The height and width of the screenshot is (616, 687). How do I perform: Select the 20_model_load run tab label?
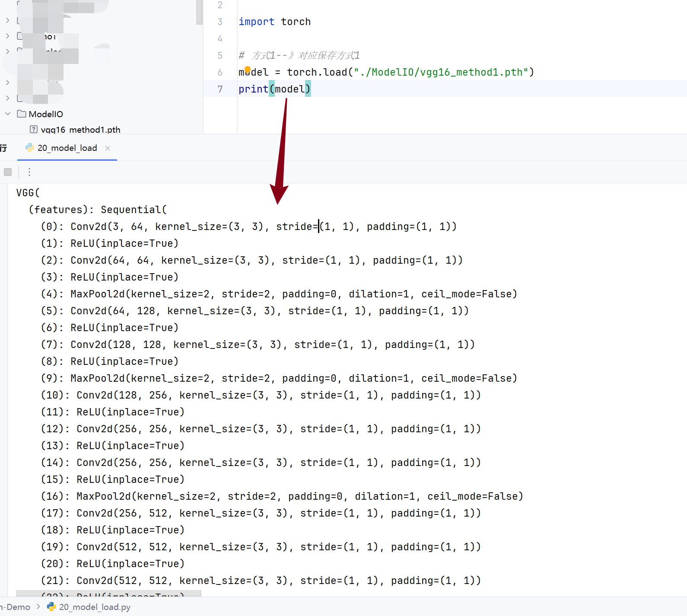point(67,148)
